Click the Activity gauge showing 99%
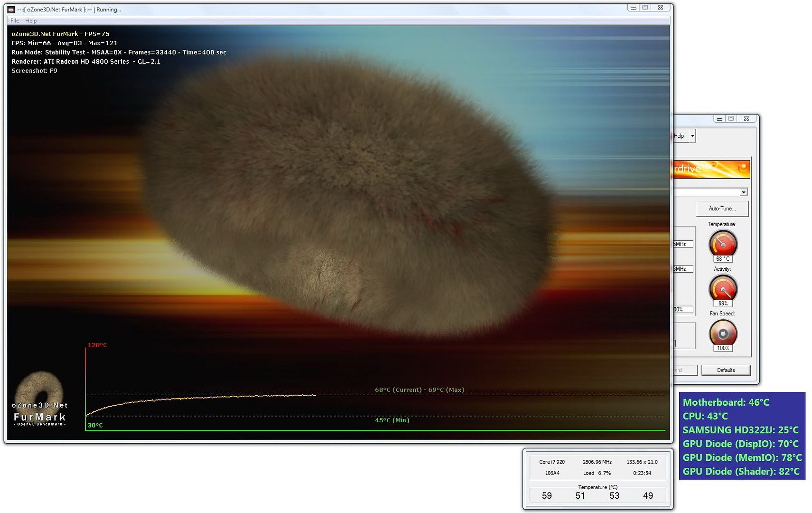This screenshot has width=812, height=513. click(723, 288)
